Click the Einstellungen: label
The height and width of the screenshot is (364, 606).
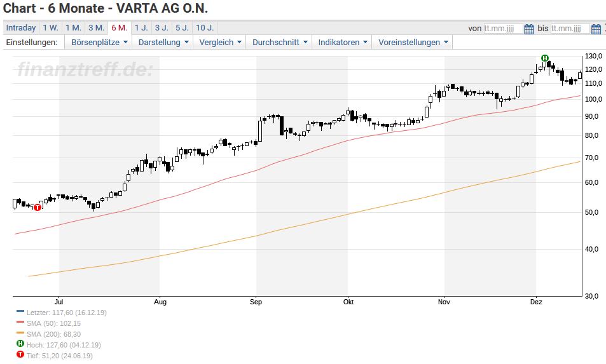pyautogui.click(x=32, y=43)
